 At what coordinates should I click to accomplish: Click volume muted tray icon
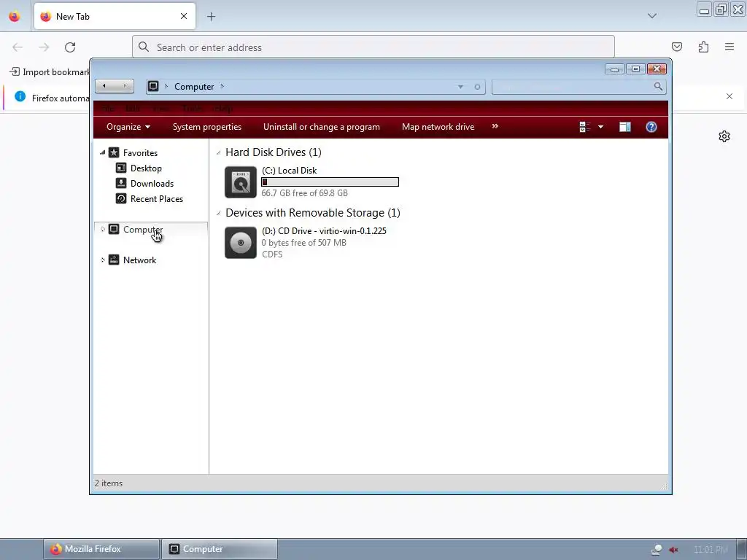pyautogui.click(x=673, y=550)
